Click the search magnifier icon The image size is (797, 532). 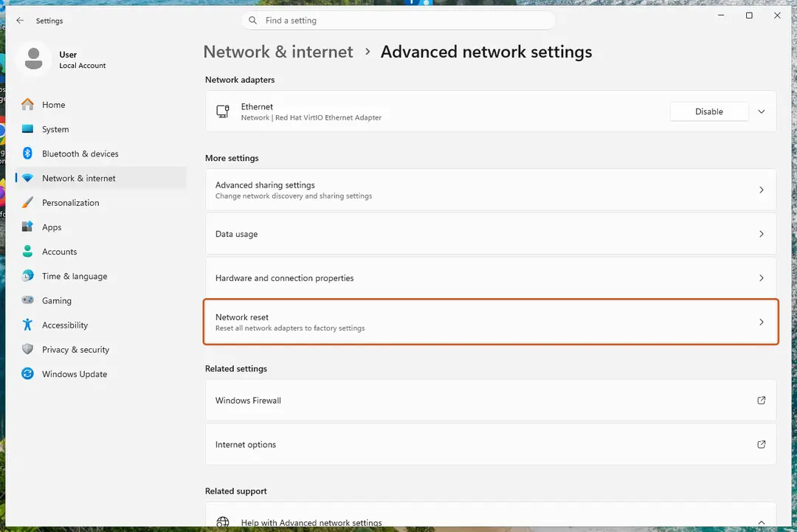click(252, 21)
